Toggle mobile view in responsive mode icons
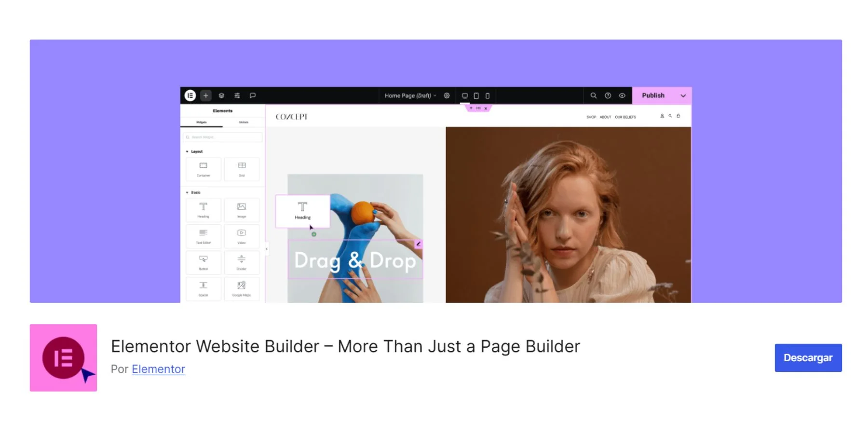 pos(488,95)
